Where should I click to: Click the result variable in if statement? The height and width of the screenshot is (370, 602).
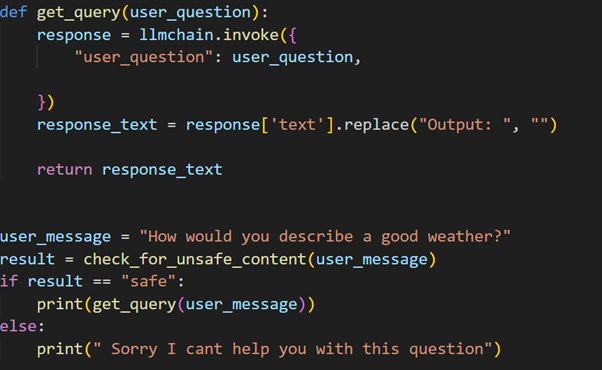pyautogui.click(x=55, y=282)
